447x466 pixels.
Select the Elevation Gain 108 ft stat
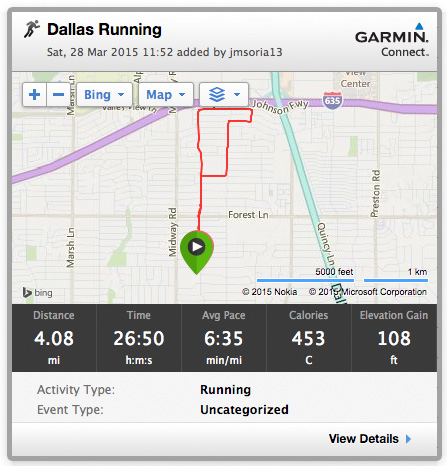[394, 338]
